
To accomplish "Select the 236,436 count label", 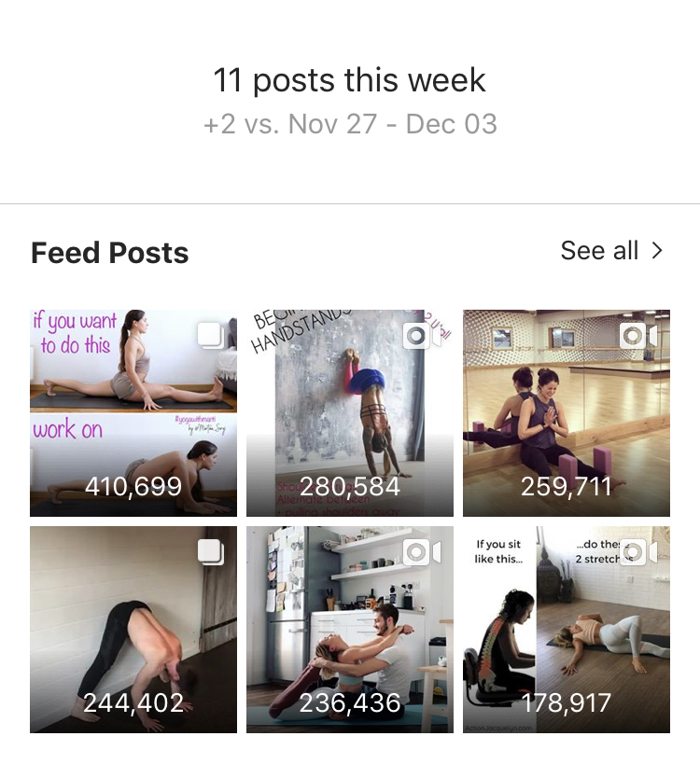I will 349,702.
